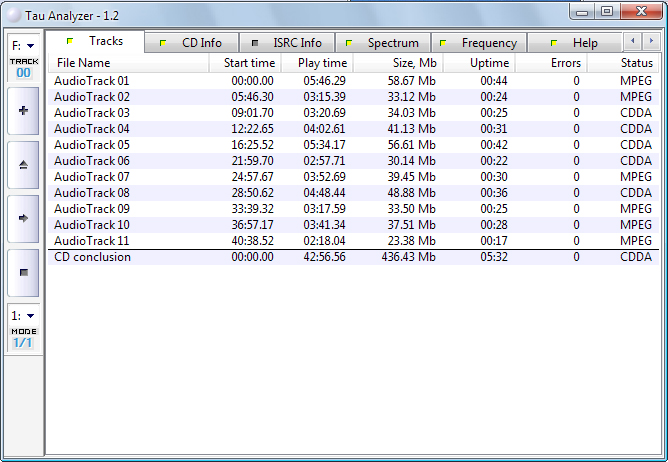Click the plus (add) button in sidebar
Image resolution: width=668 pixels, height=462 pixels.
click(23, 111)
